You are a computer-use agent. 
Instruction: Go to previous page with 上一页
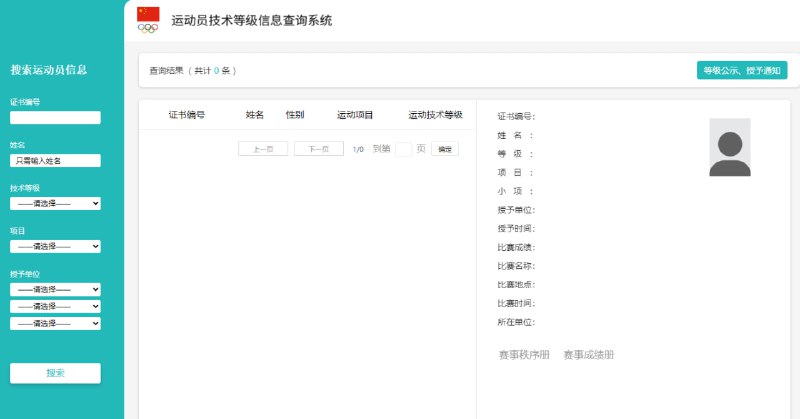click(263, 149)
